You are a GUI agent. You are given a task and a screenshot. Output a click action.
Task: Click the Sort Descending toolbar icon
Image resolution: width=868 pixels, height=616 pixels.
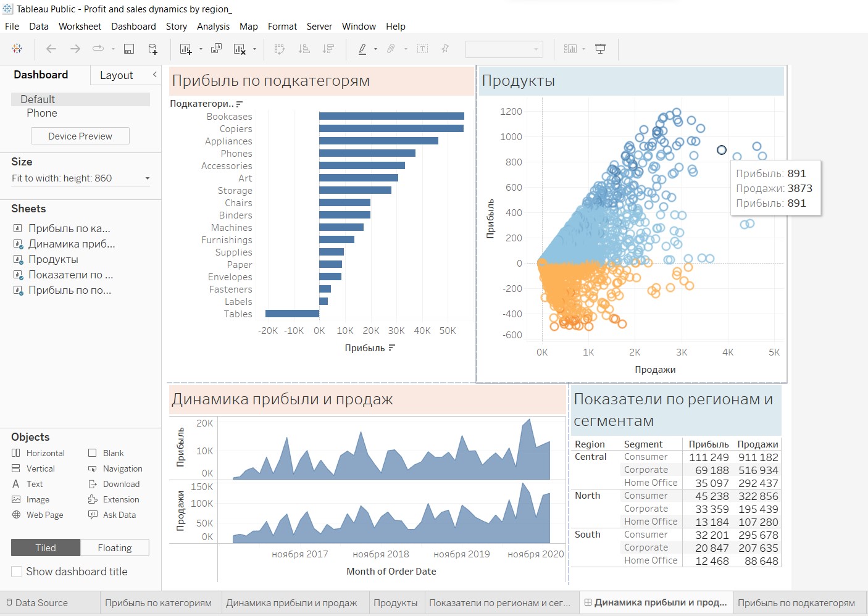(x=329, y=49)
